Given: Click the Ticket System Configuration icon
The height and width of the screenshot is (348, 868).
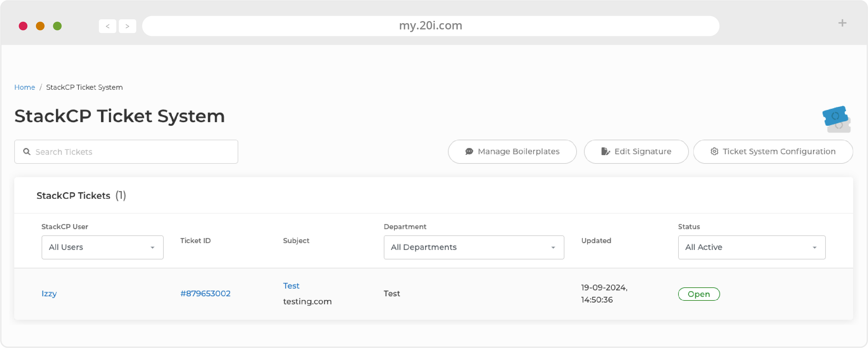Looking at the screenshot, I should (714, 151).
